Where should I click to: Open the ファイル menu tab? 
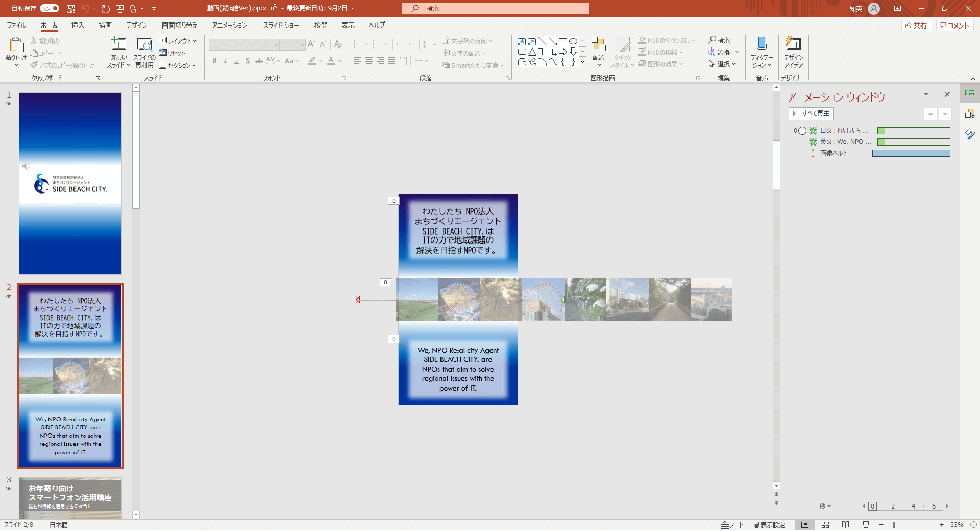tap(16, 25)
